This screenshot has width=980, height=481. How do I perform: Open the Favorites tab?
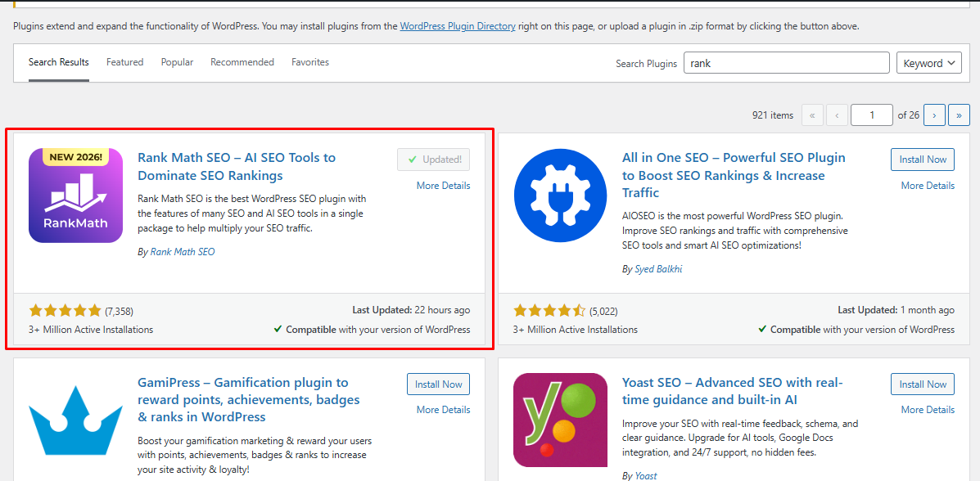[310, 62]
